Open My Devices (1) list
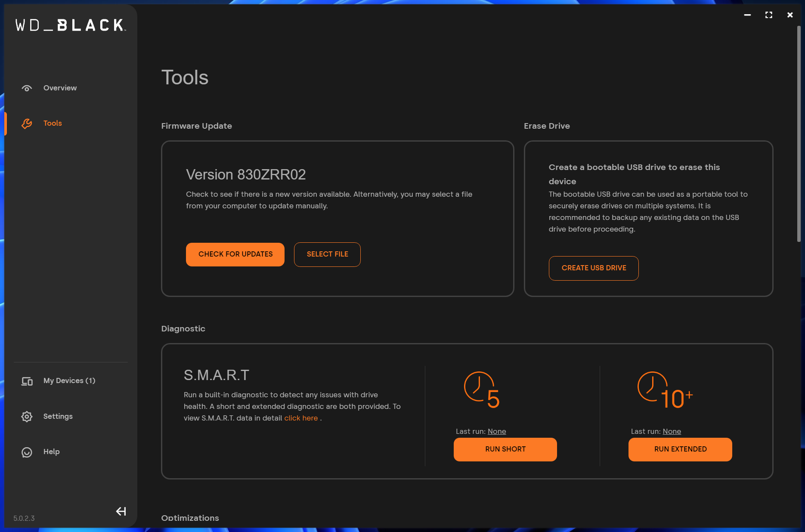Image resolution: width=805 pixels, height=532 pixels. pyautogui.click(x=69, y=380)
